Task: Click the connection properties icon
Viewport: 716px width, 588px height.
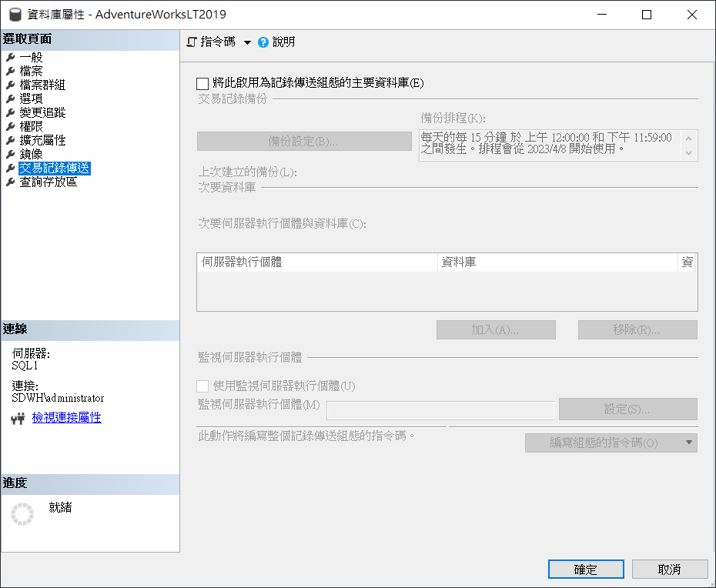Action: click(x=18, y=419)
